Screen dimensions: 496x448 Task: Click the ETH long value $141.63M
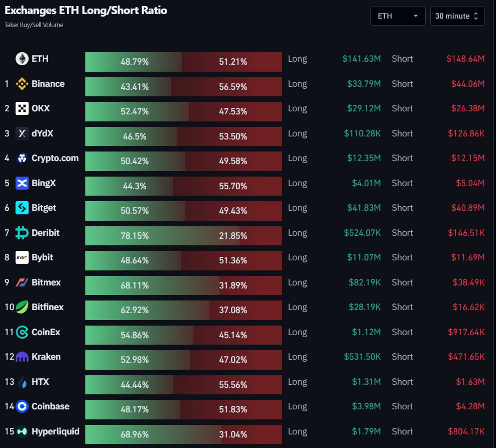pyautogui.click(x=361, y=59)
